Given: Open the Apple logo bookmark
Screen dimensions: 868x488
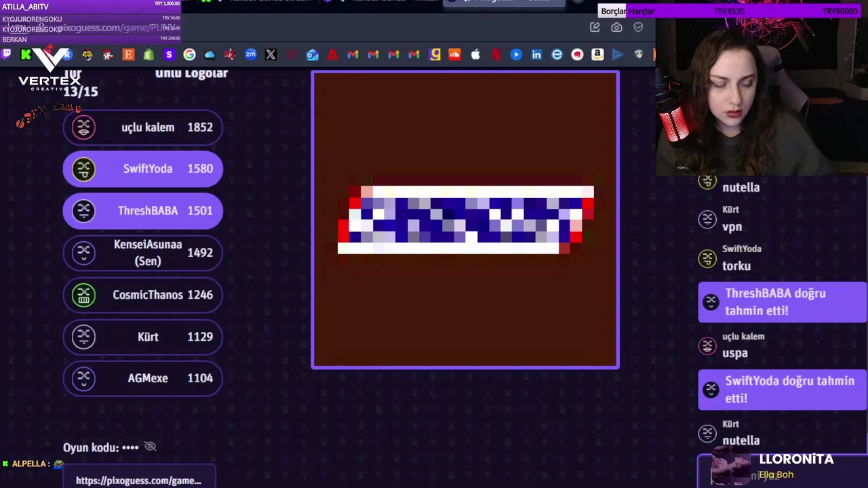Looking at the screenshot, I should (x=475, y=54).
